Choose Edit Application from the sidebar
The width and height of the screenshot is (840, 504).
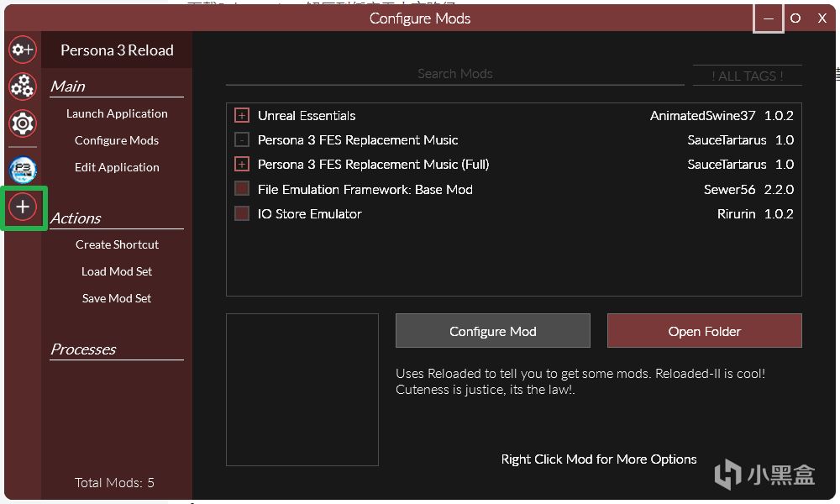point(117,167)
